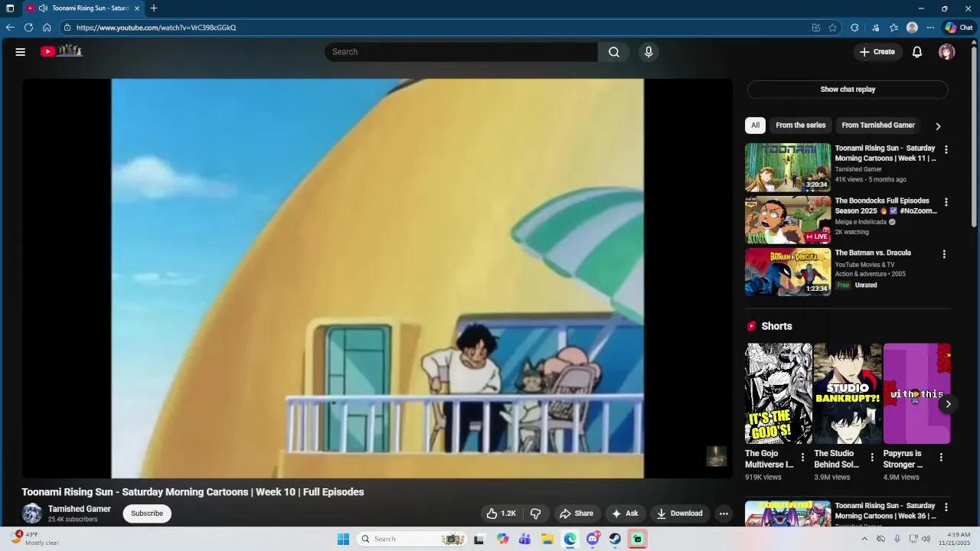Open more actions ellipsis below video
The image size is (980, 551).
[724, 514]
